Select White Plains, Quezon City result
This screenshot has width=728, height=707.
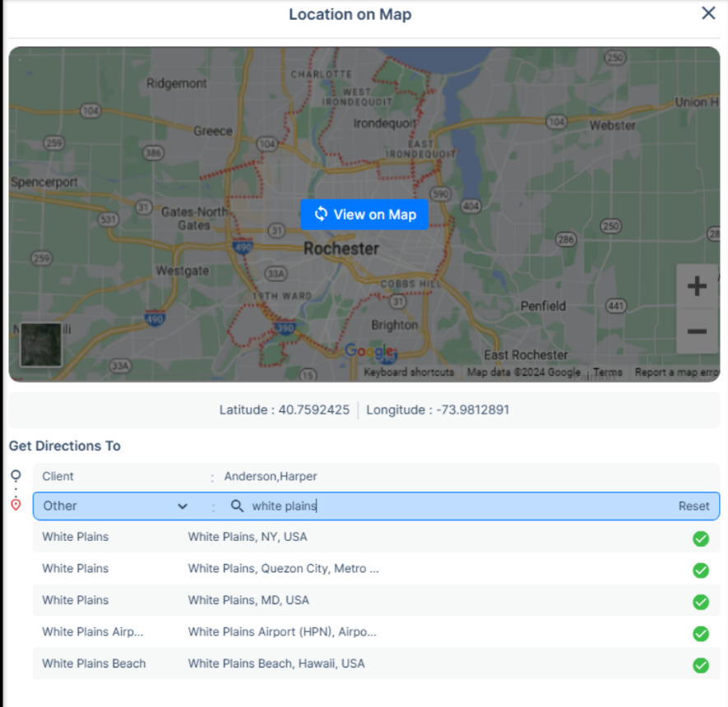coord(376,568)
